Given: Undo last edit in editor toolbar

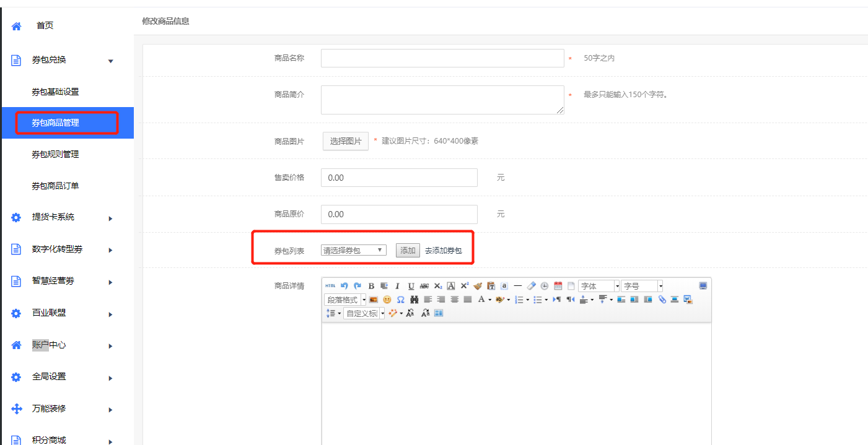Looking at the screenshot, I should pos(344,286).
